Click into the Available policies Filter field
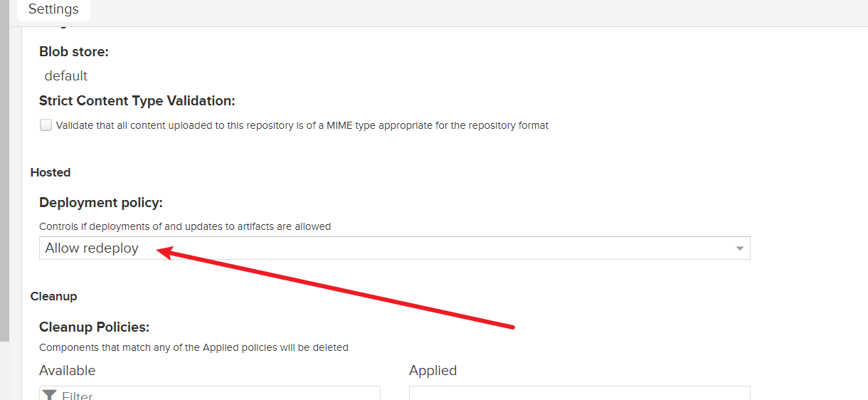The image size is (868, 400). point(213,395)
